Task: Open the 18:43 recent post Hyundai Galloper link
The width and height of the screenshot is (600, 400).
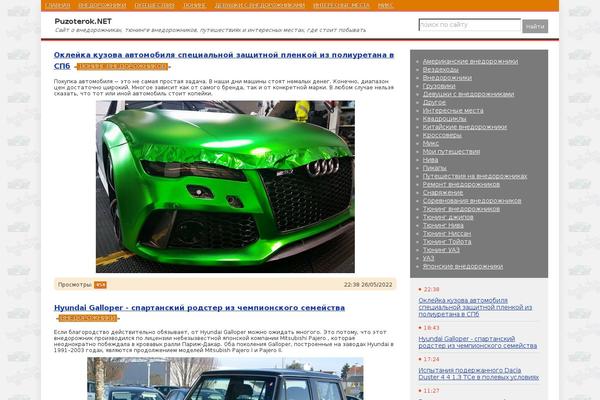Action: point(478,342)
